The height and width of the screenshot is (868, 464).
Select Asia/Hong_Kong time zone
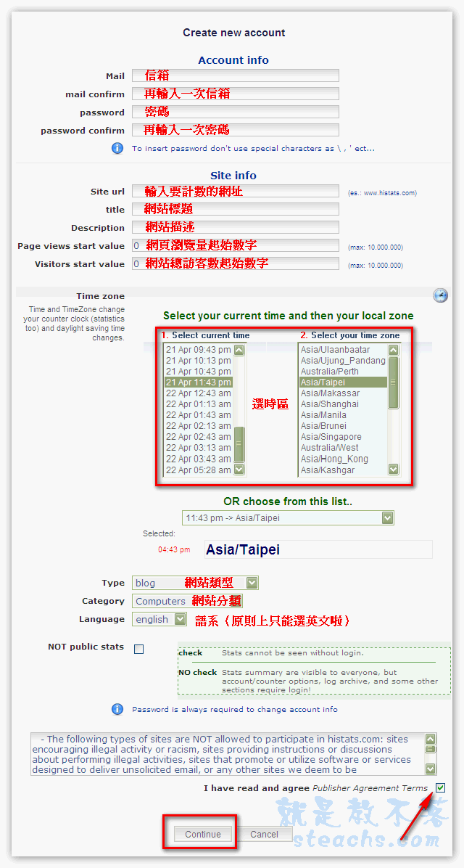343,459
